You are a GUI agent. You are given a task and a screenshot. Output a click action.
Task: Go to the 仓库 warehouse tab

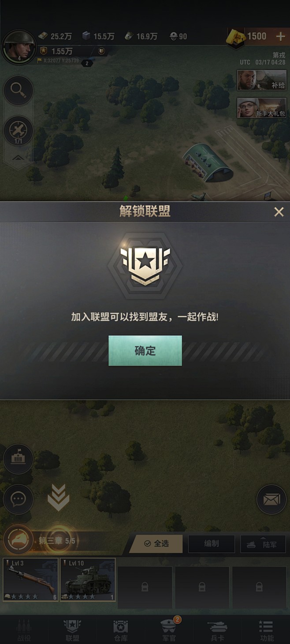click(x=121, y=631)
